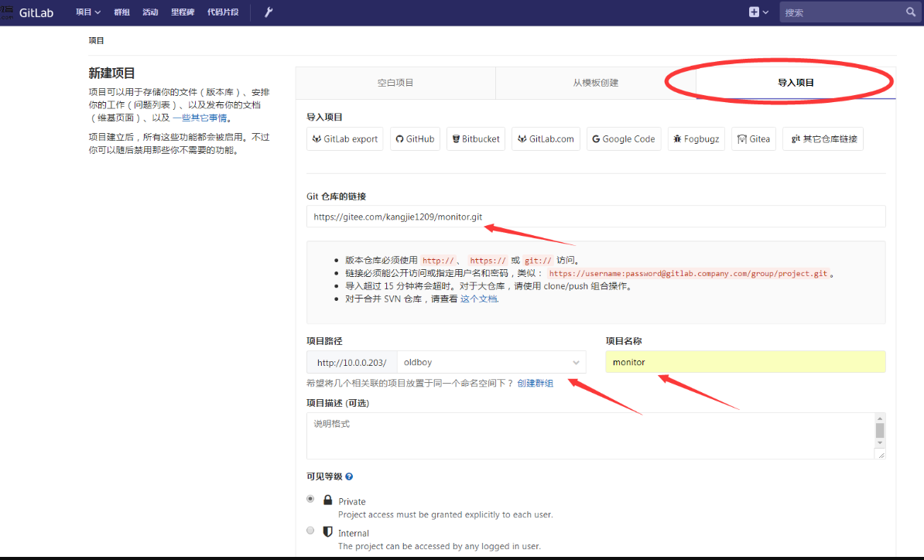Import from GitHub

(415, 139)
